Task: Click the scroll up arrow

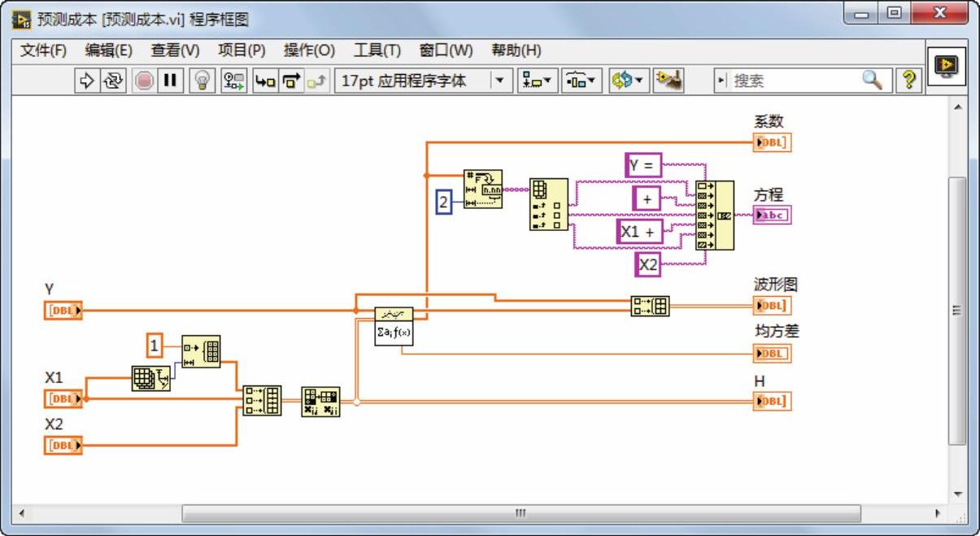Action: pos(957,107)
